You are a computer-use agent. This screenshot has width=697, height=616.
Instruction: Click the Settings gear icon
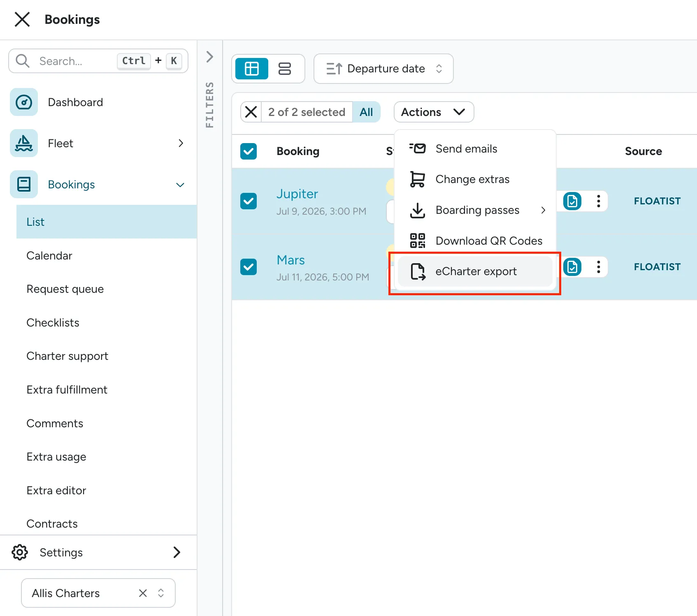pos(20,552)
